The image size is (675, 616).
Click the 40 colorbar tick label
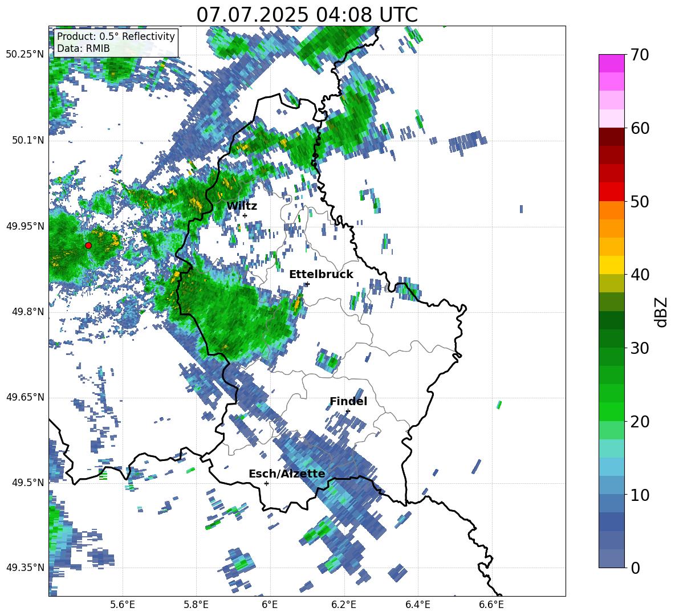pyautogui.click(x=640, y=275)
